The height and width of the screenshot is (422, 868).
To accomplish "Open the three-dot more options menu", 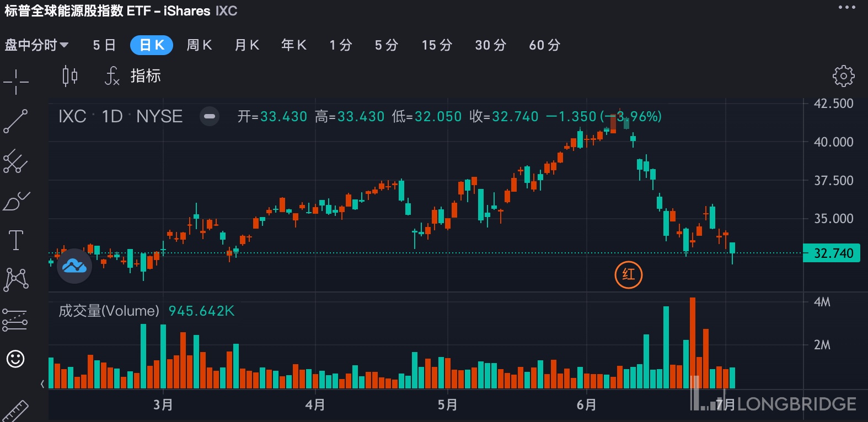I will click(x=846, y=7).
